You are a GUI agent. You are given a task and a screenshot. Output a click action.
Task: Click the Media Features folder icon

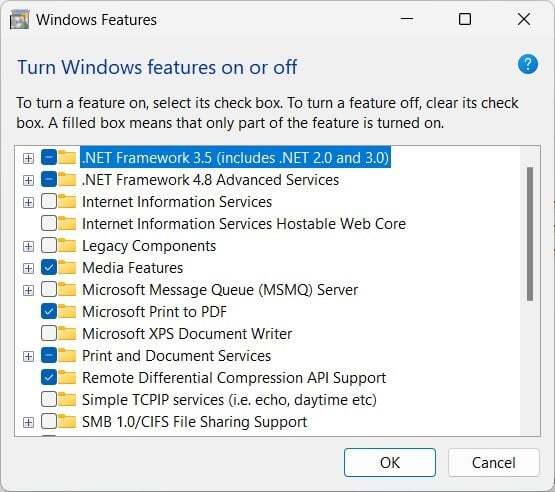(67, 268)
